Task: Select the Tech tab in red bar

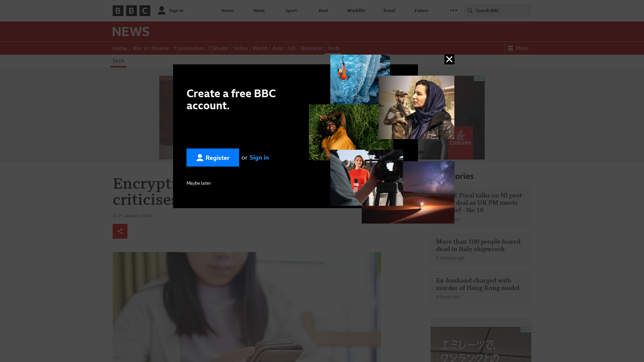Action: pos(333,48)
